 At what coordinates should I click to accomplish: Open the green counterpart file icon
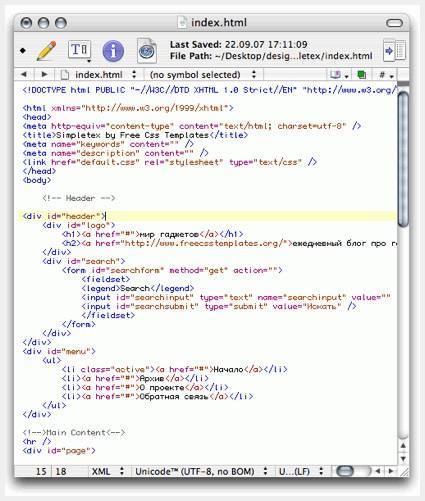[x=361, y=75]
